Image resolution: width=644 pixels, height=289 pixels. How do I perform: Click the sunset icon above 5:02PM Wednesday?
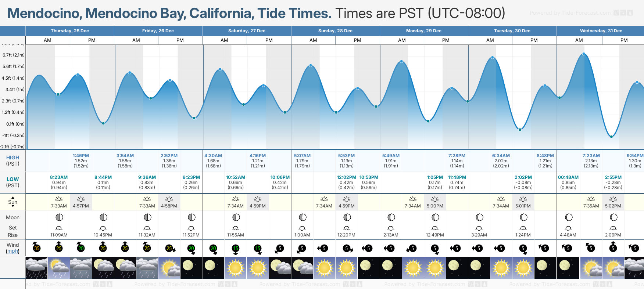click(613, 199)
